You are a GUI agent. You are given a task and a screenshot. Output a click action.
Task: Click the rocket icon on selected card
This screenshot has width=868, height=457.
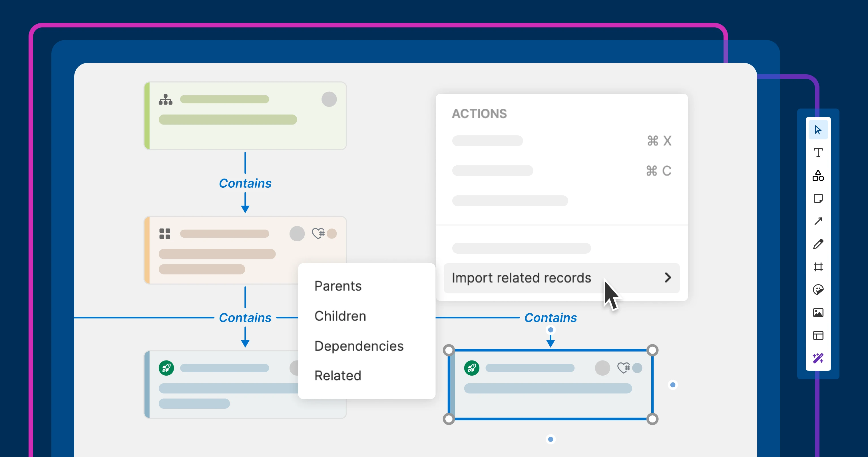click(471, 368)
